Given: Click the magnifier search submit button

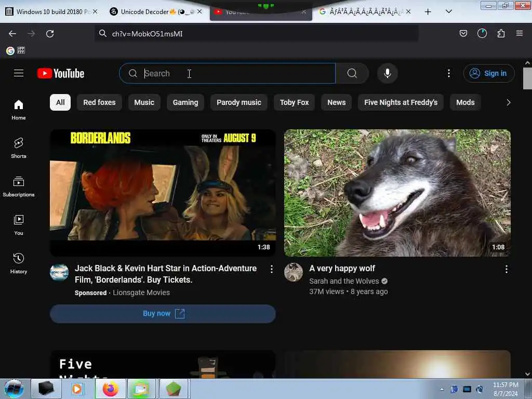Looking at the screenshot, I should [x=352, y=73].
